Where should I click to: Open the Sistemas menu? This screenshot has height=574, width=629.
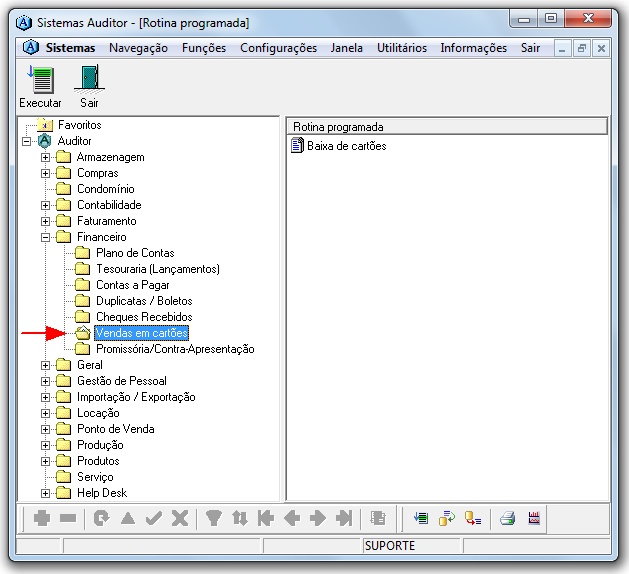point(70,48)
